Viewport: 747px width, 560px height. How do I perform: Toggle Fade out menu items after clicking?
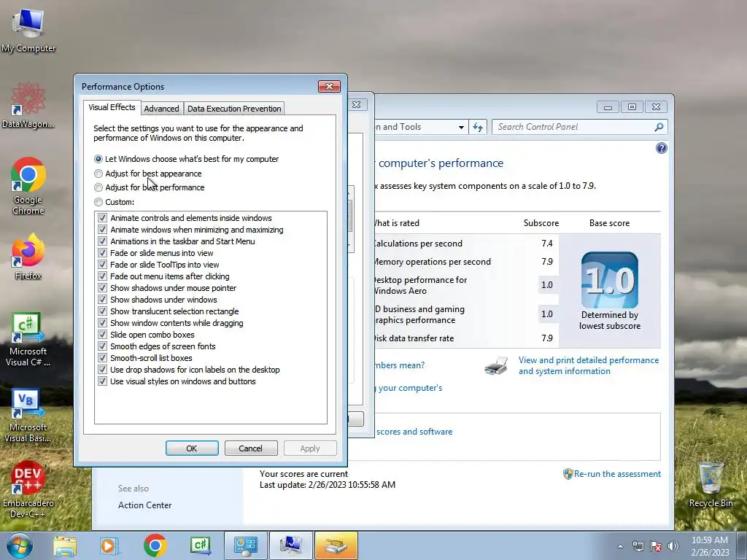pos(102,276)
